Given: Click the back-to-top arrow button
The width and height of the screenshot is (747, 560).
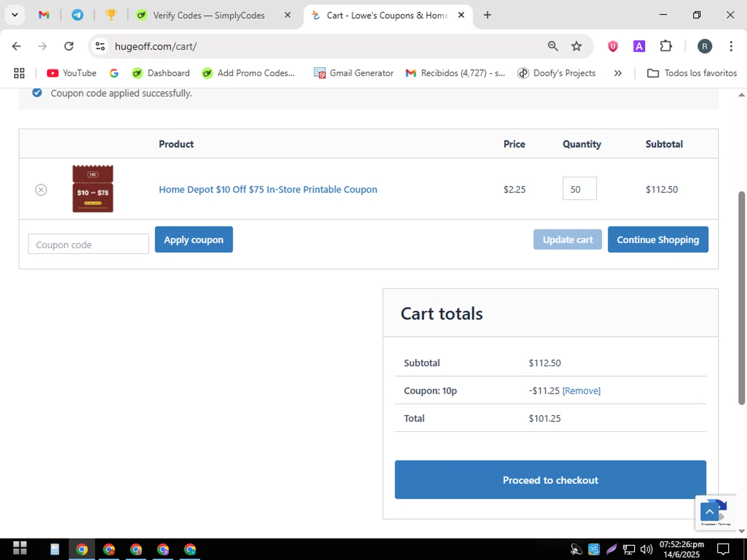Looking at the screenshot, I should click(710, 512).
